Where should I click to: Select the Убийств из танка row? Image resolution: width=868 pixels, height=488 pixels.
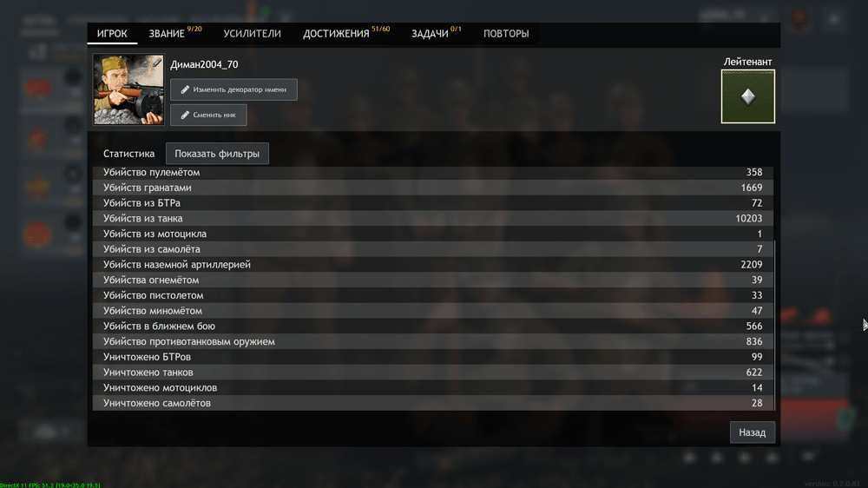pos(433,218)
